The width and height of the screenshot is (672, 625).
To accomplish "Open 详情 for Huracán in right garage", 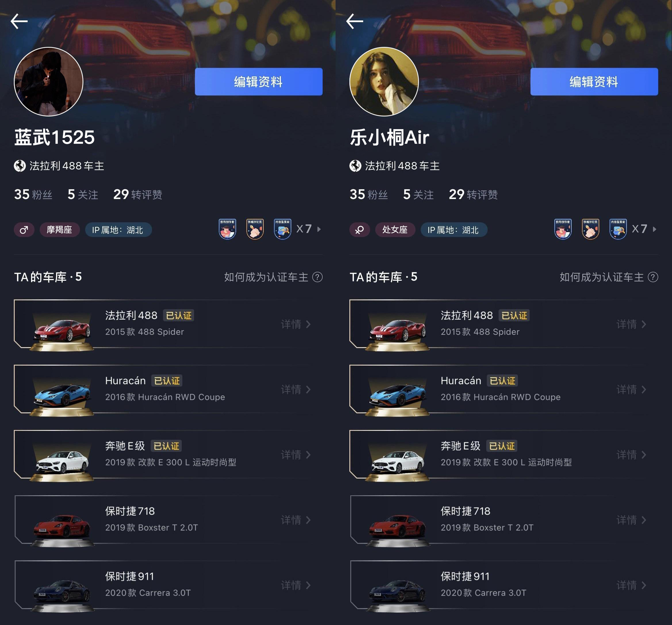I will 631,390.
